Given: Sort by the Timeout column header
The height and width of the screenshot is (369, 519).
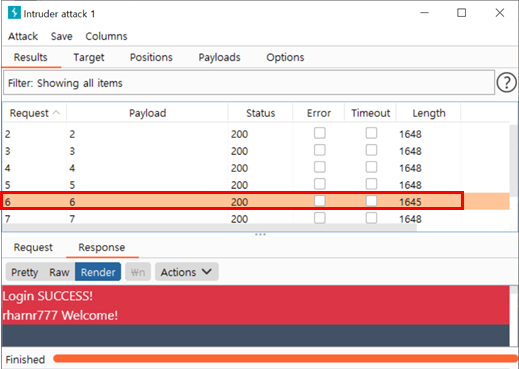Looking at the screenshot, I should 370,113.
